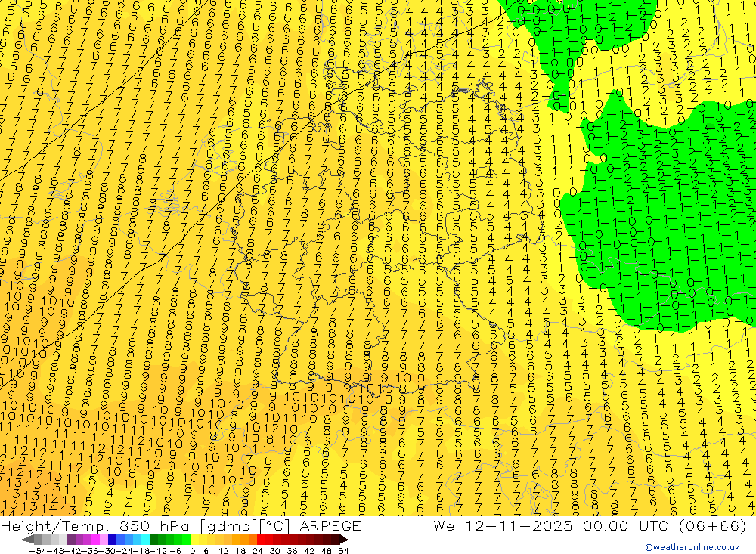The width and height of the screenshot is (756, 554).
Task: Click the yellow legend swatch at 0
Action: click(195, 540)
